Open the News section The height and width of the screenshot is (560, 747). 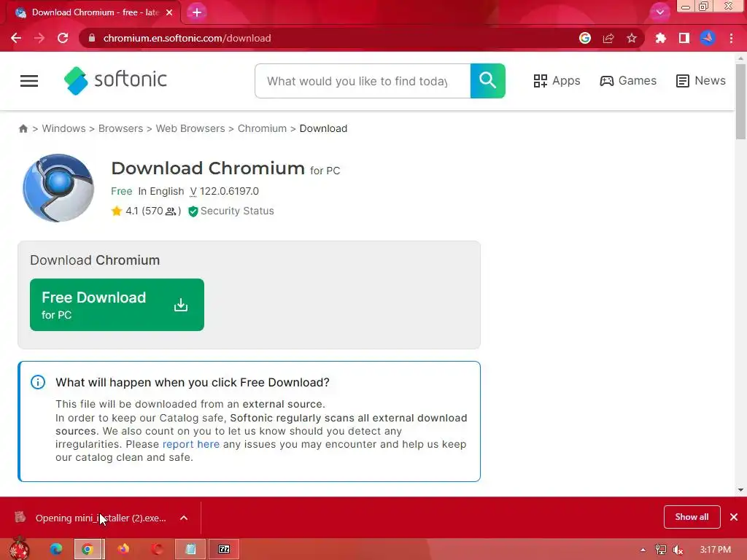pos(701,81)
